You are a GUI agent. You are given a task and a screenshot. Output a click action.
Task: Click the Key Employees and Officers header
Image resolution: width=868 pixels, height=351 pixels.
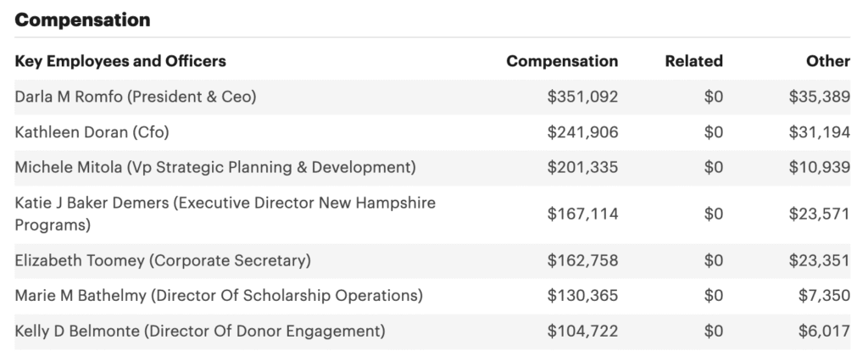[x=120, y=61]
